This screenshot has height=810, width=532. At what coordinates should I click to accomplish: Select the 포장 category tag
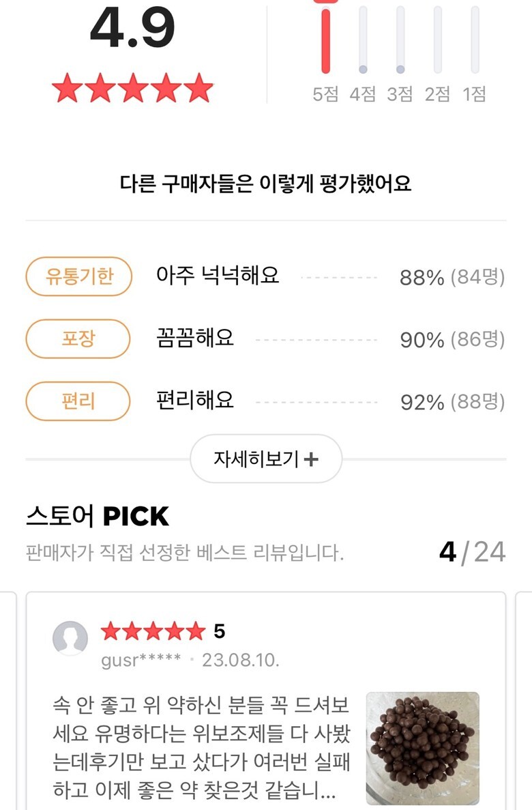click(78, 338)
